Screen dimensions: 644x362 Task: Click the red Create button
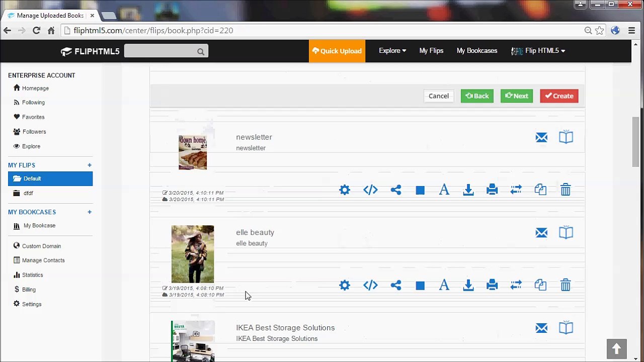[559, 96]
